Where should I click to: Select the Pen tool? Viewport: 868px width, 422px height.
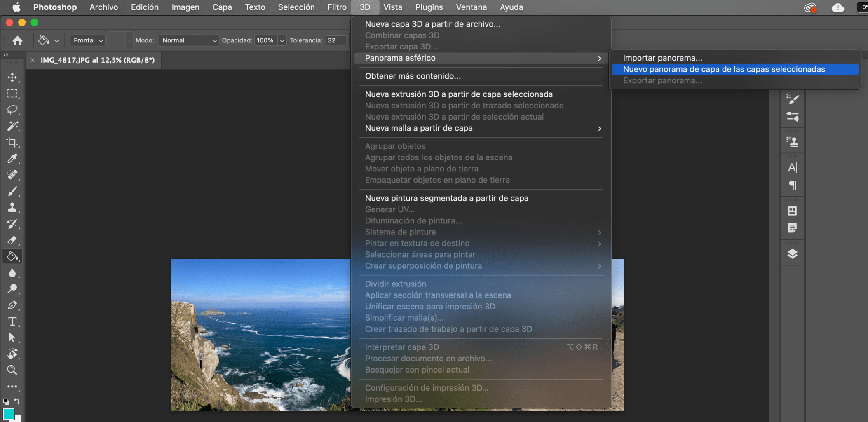click(12, 305)
